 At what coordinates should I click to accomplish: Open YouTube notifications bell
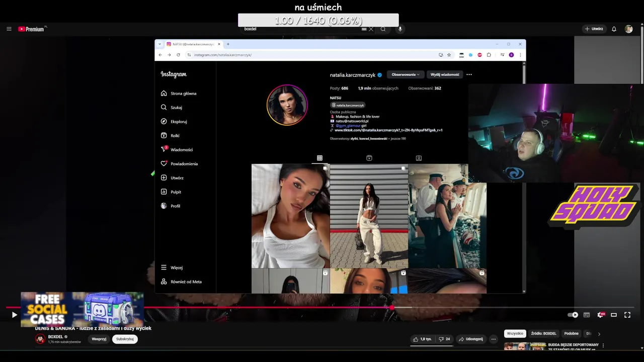tap(614, 29)
